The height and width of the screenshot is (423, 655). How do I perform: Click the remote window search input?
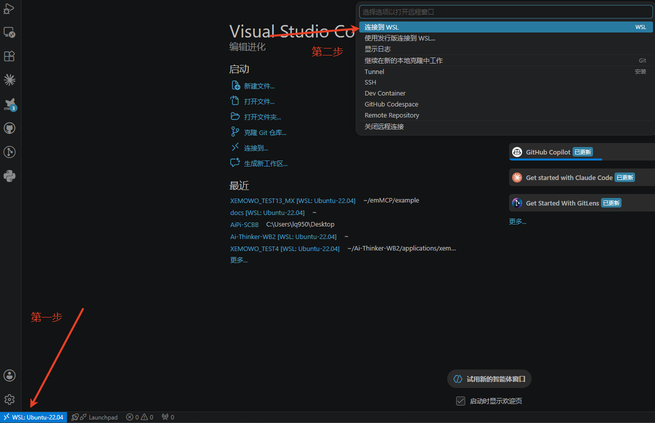point(505,12)
